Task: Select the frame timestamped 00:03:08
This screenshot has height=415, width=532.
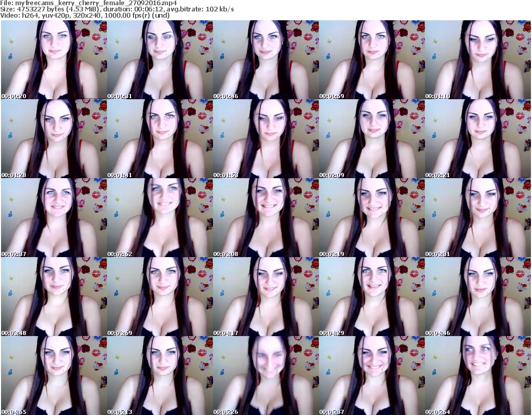Action: (265, 218)
